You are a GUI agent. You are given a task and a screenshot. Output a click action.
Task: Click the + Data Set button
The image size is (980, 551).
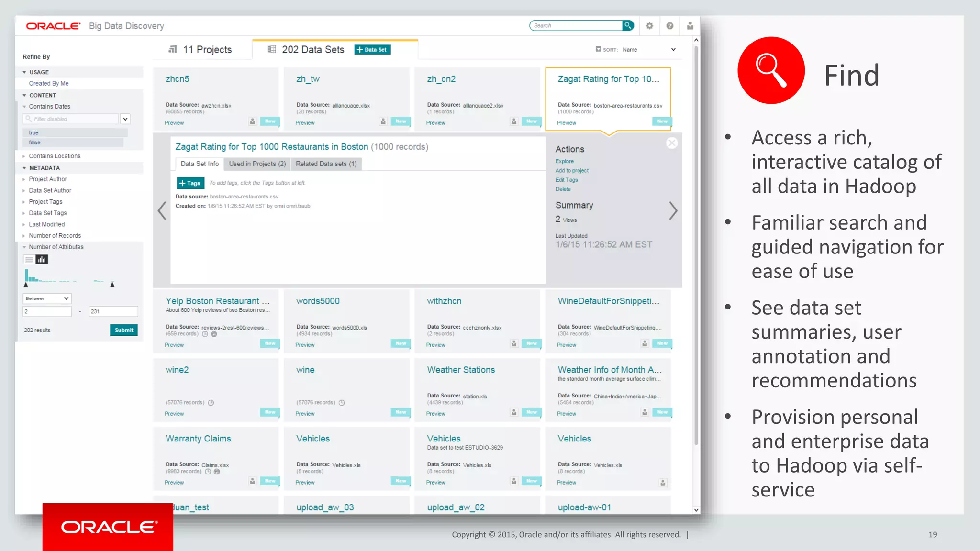372,49
